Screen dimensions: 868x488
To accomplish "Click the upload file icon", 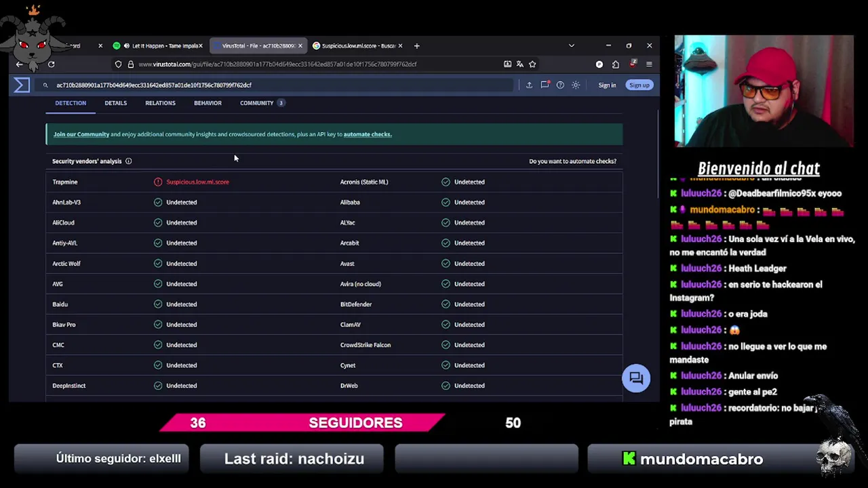I will (529, 85).
